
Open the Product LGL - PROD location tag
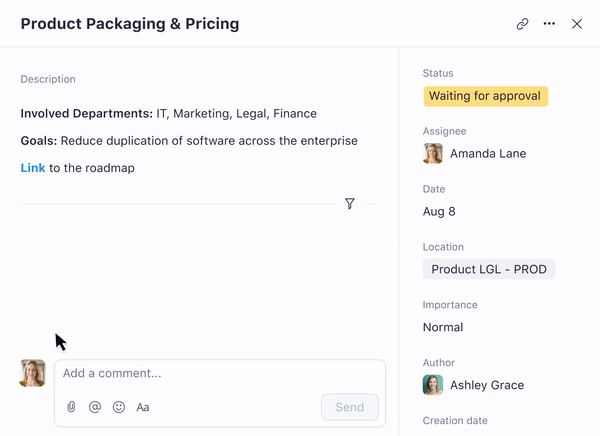(489, 269)
